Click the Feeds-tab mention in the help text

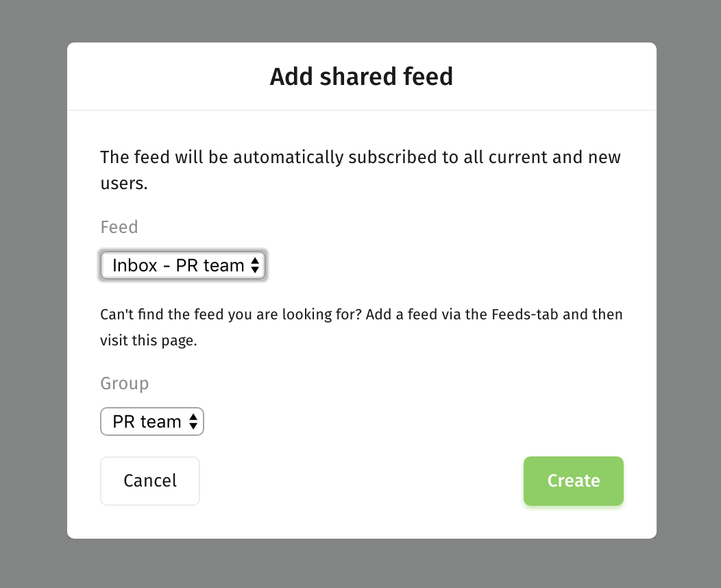pos(525,315)
